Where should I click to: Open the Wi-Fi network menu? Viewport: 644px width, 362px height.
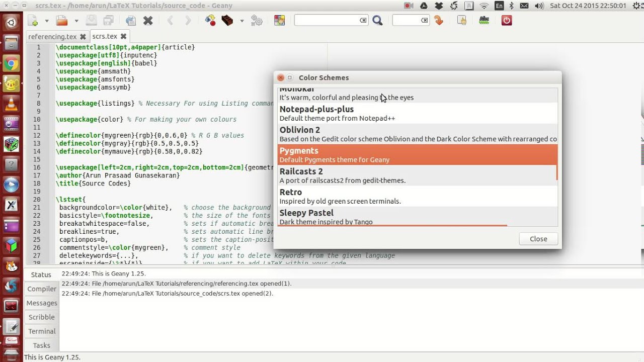tap(484, 6)
